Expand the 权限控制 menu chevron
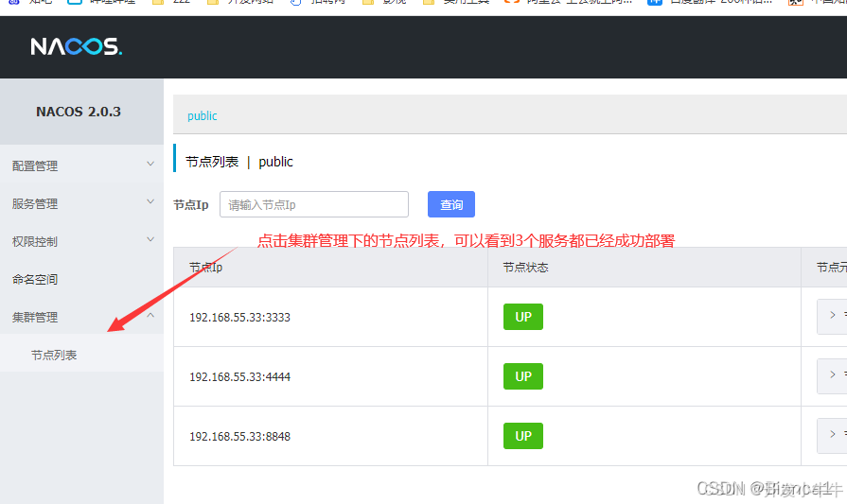 tap(150, 239)
